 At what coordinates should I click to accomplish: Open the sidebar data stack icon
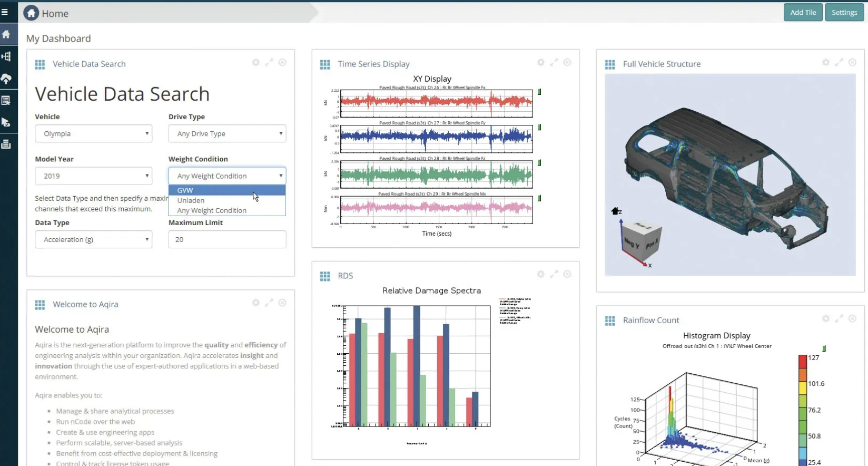tap(6, 144)
